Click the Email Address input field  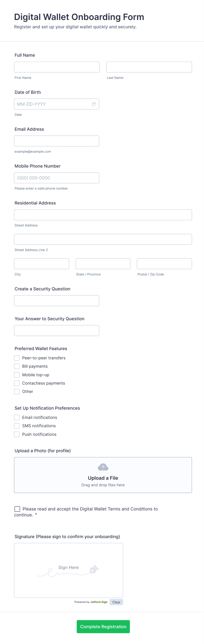tap(57, 141)
